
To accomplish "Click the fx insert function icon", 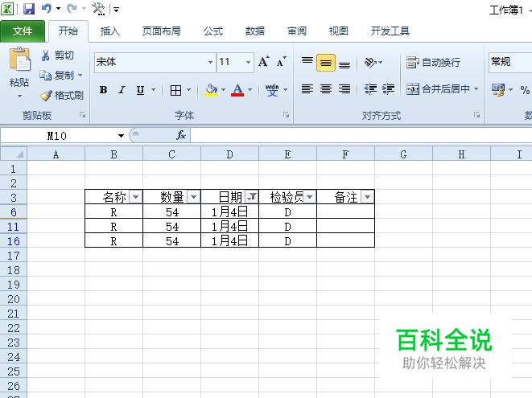I will [181, 135].
